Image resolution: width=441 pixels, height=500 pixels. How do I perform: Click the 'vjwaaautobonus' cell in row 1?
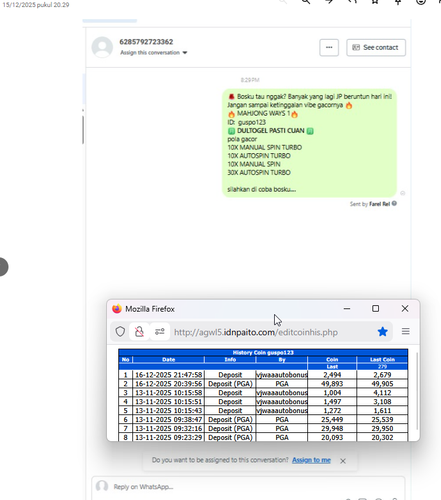click(x=282, y=375)
